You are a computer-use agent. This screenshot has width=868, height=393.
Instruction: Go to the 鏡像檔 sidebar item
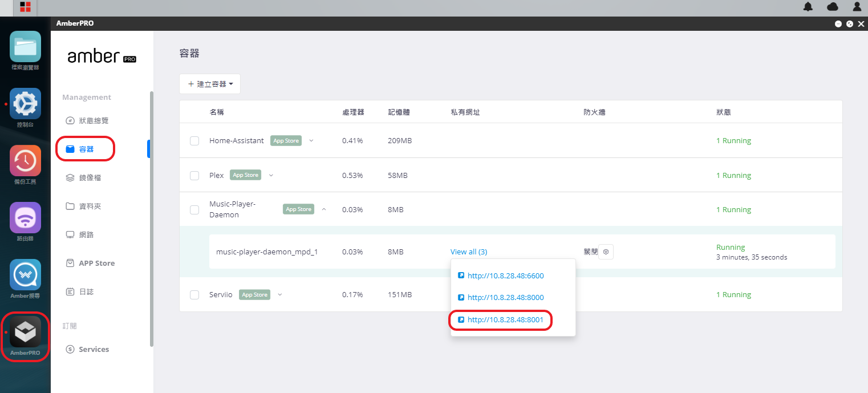click(83, 178)
